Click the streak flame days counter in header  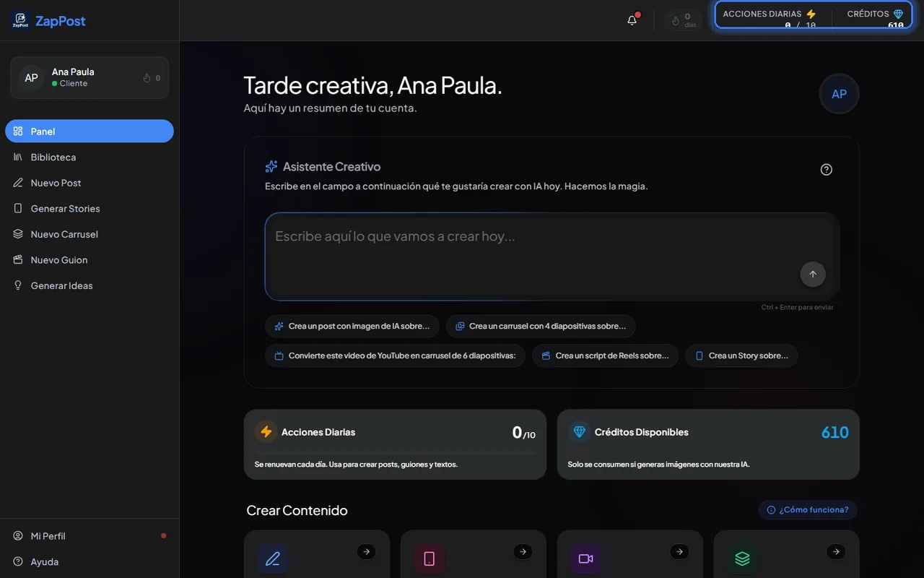(x=683, y=20)
